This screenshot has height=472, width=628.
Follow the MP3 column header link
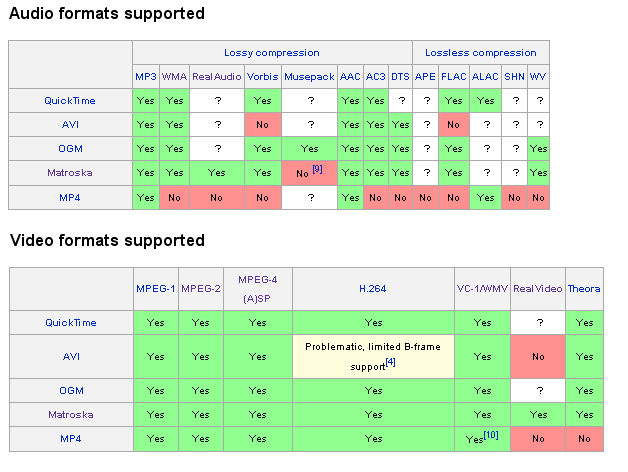(x=146, y=77)
